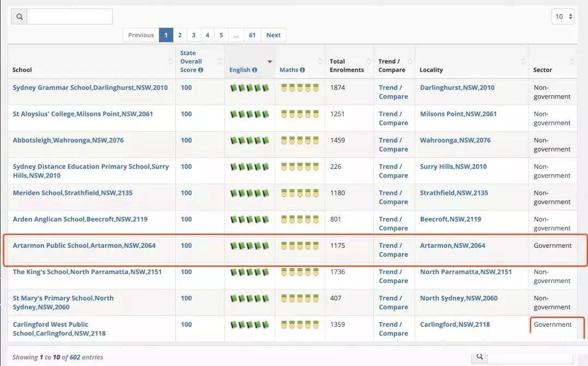Click English book rating for Abbotsleigh
Image resolution: width=588 pixels, height=366 pixels.
(250, 141)
